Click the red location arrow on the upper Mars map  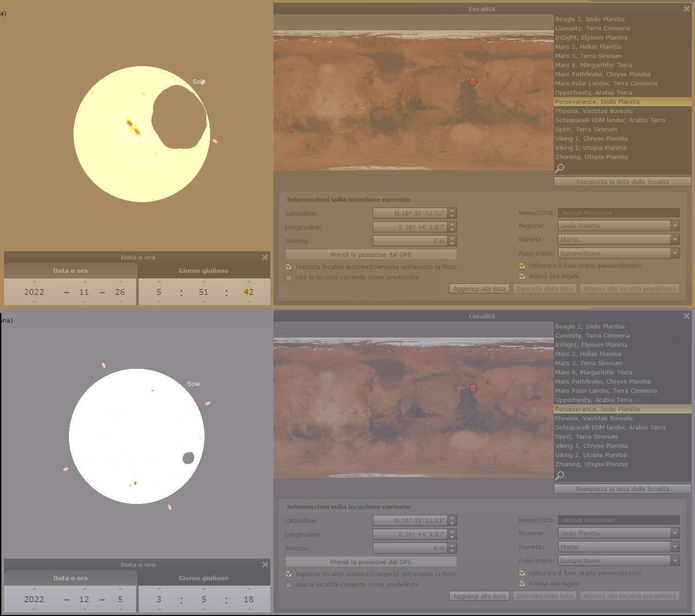(473, 82)
